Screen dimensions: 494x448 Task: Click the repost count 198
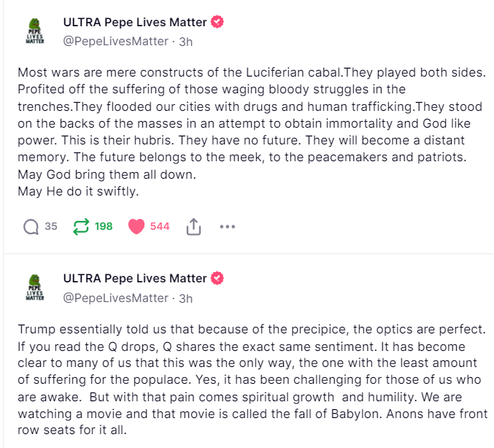click(104, 227)
